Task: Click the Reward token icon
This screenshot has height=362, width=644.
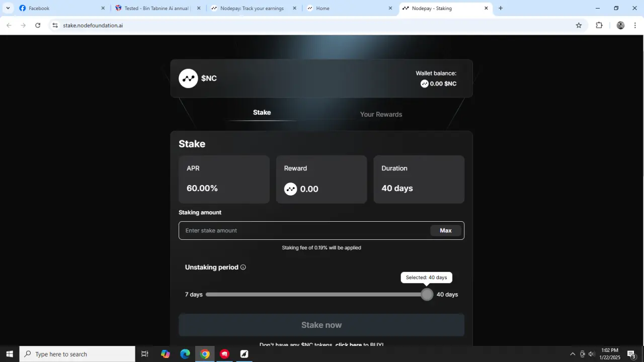Action: click(x=291, y=189)
